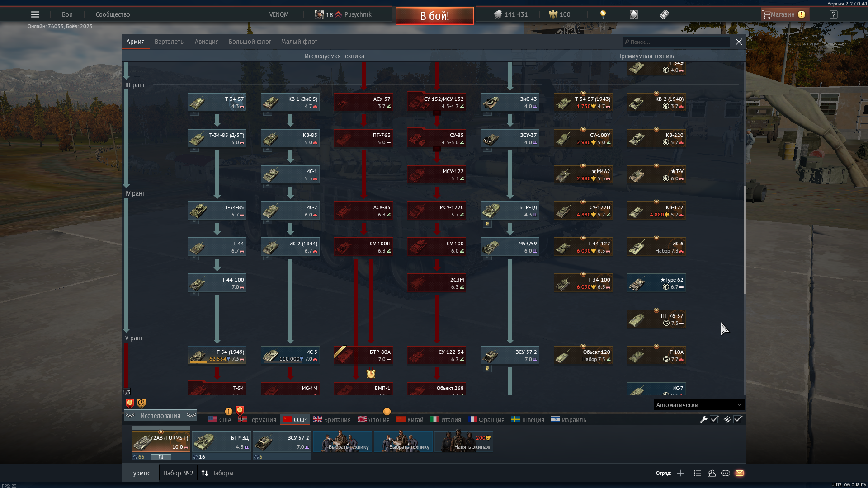Click the boosters icon in top bar

[x=634, y=14]
